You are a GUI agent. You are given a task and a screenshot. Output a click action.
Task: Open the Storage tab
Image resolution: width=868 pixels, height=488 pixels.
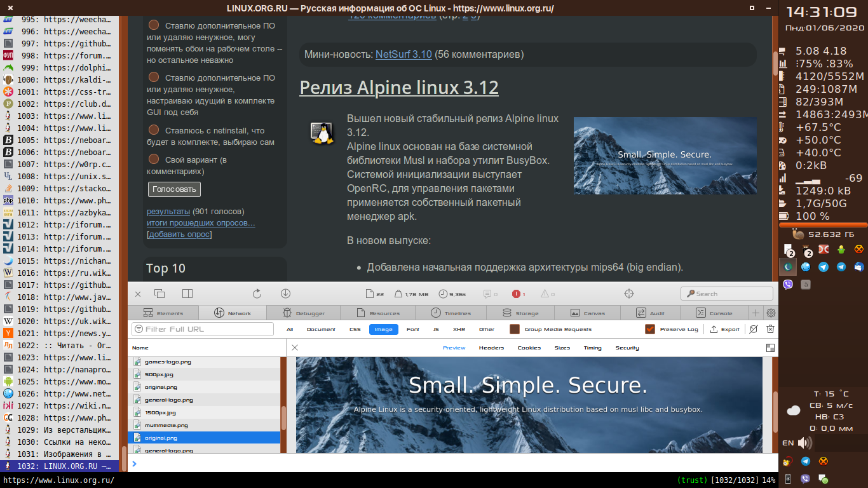pyautogui.click(x=520, y=313)
